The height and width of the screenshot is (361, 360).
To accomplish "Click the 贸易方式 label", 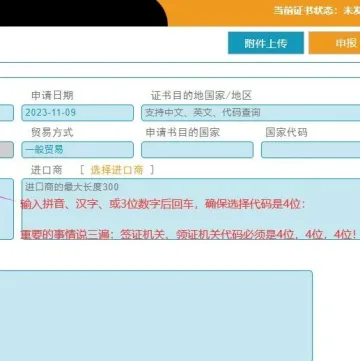I will coord(52,133).
